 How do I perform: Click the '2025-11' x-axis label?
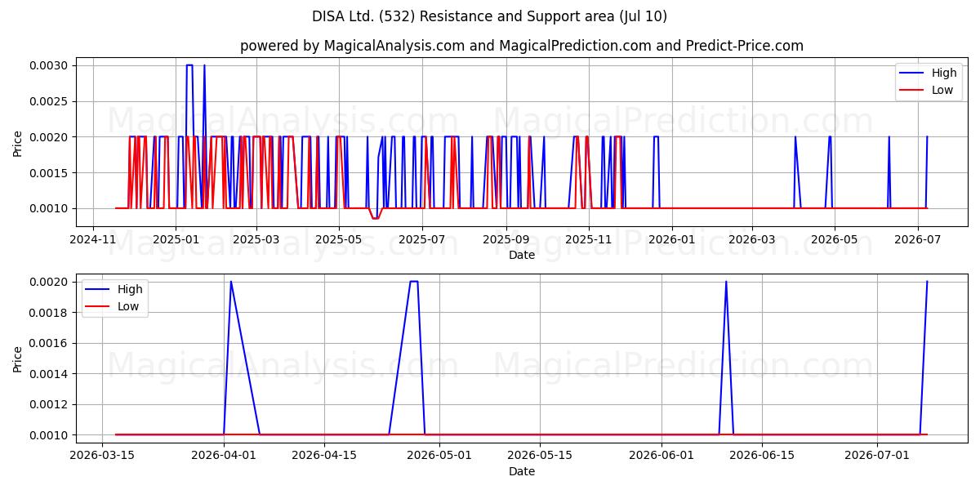[x=589, y=239]
